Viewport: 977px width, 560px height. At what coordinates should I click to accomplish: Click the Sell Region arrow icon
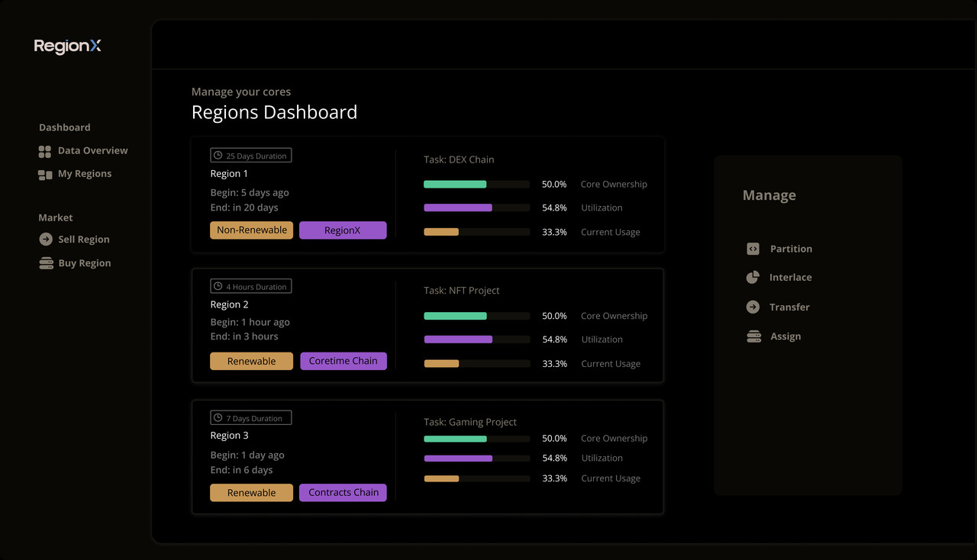tap(46, 240)
